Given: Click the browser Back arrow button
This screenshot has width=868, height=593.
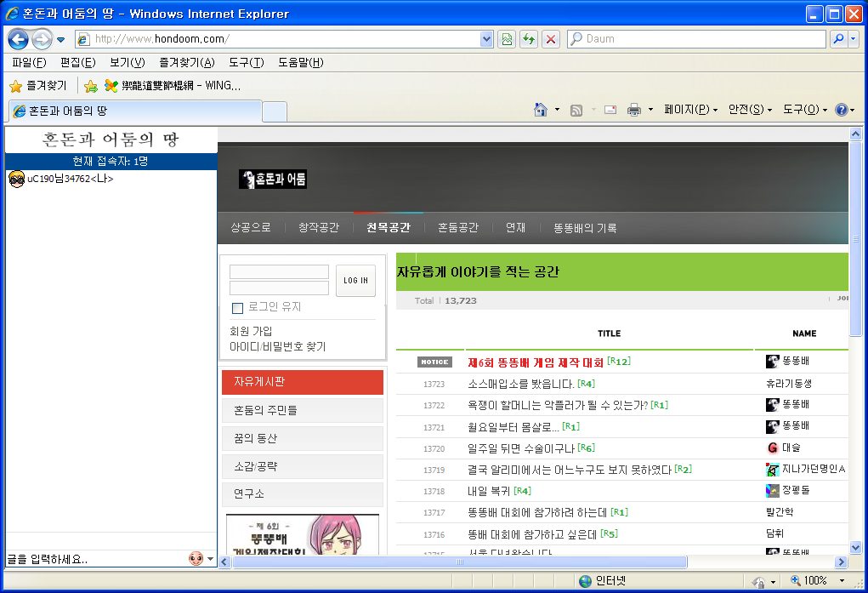Looking at the screenshot, I should [18, 39].
